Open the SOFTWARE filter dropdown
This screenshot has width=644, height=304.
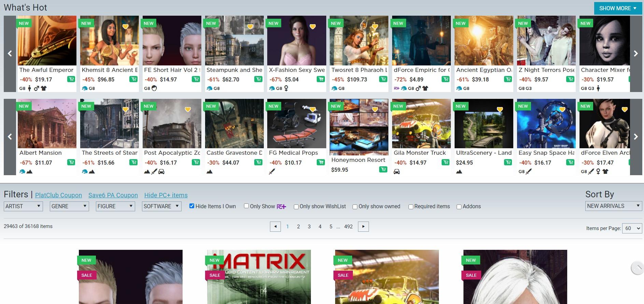click(x=161, y=206)
